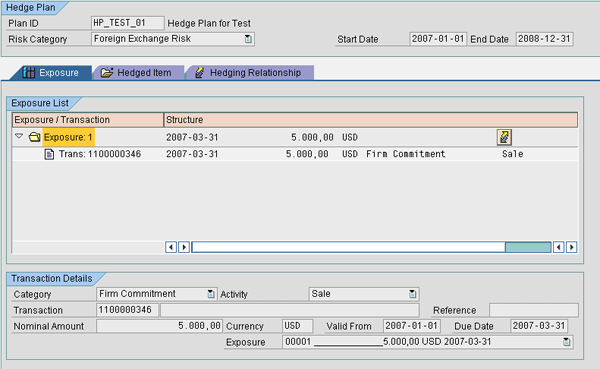Image resolution: width=600 pixels, height=369 pixels.
Task: Open the Hedged Item tab
Action: [139, 73]
